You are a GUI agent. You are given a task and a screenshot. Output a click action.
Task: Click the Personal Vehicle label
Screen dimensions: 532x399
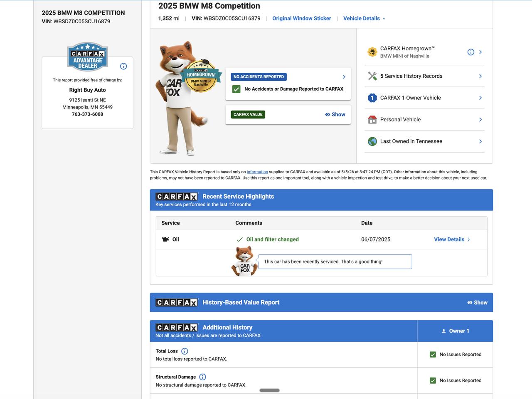click(x=400, y=120)
